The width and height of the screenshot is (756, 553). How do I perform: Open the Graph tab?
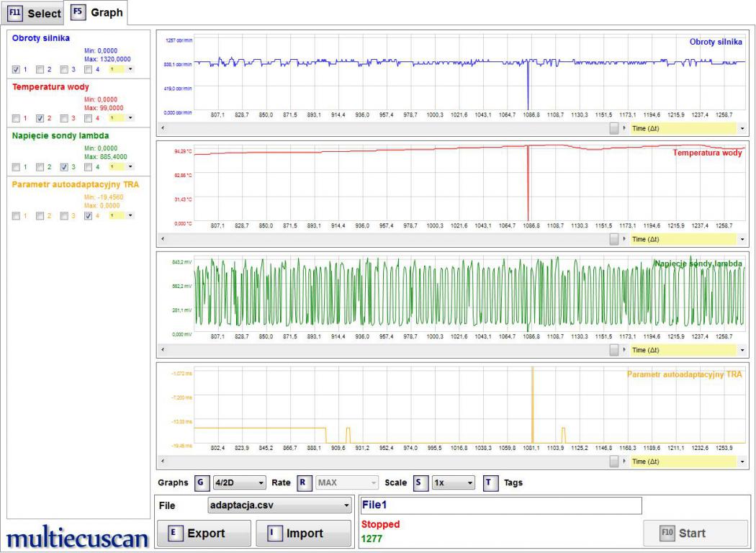[x=96, y=12]
